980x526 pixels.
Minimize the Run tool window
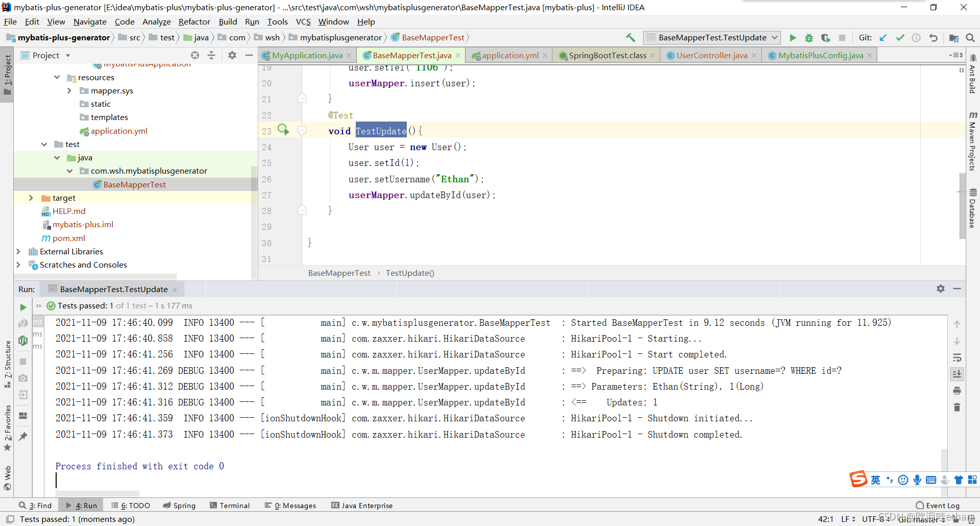[x=957, y=289]
